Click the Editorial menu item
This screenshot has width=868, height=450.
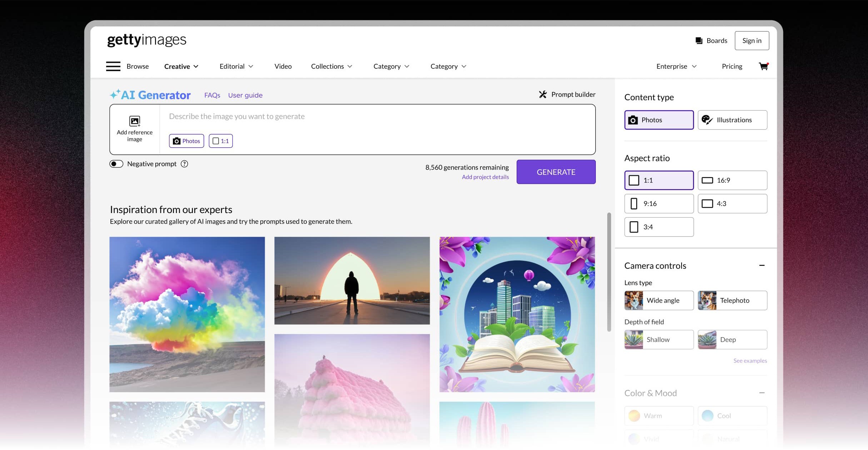pos(232,66)
